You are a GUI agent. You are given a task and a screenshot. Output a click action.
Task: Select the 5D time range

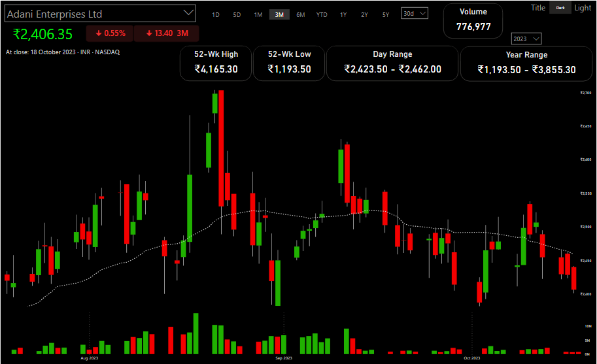237,14
